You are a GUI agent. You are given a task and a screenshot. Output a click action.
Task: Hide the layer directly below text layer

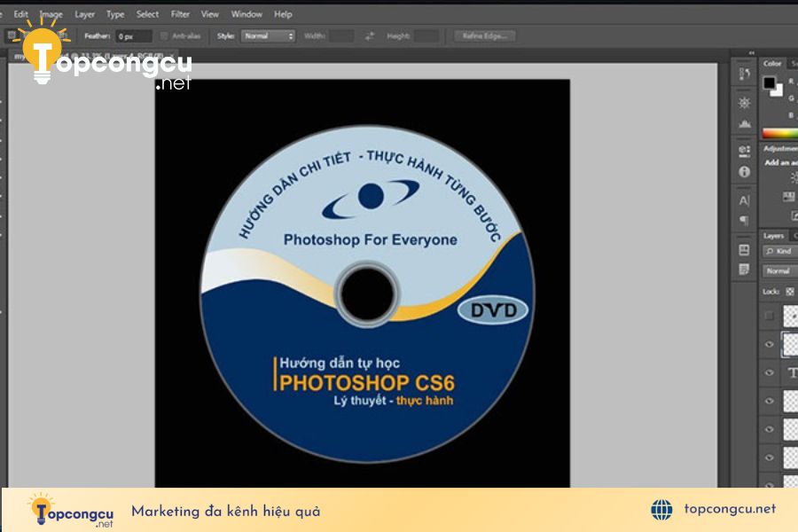tap(769, 401)
